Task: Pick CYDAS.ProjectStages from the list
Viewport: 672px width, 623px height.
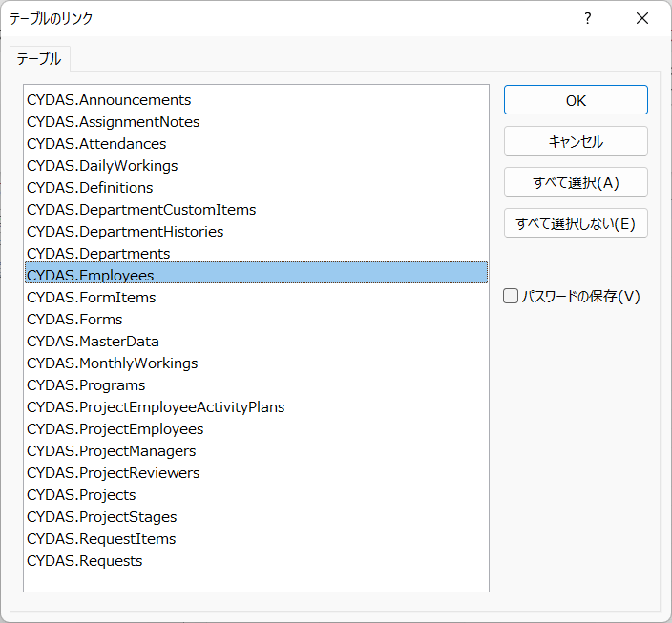Action: coord(102,517)
